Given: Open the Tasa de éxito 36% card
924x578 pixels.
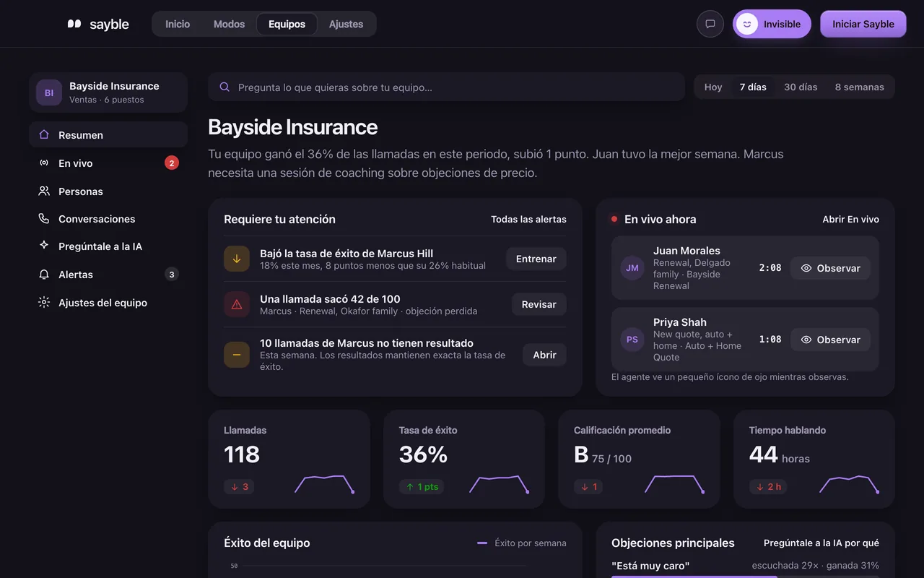Looking at the screenshot, I should tap(464, 460).
